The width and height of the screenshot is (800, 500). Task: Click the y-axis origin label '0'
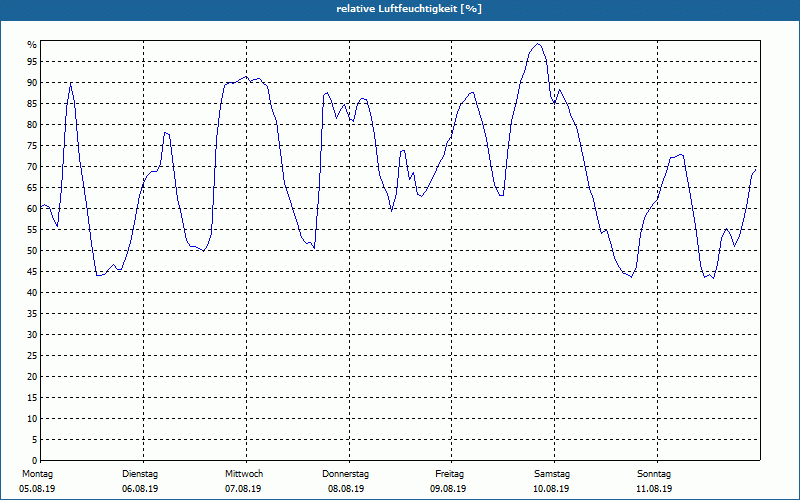click(35, 460)
